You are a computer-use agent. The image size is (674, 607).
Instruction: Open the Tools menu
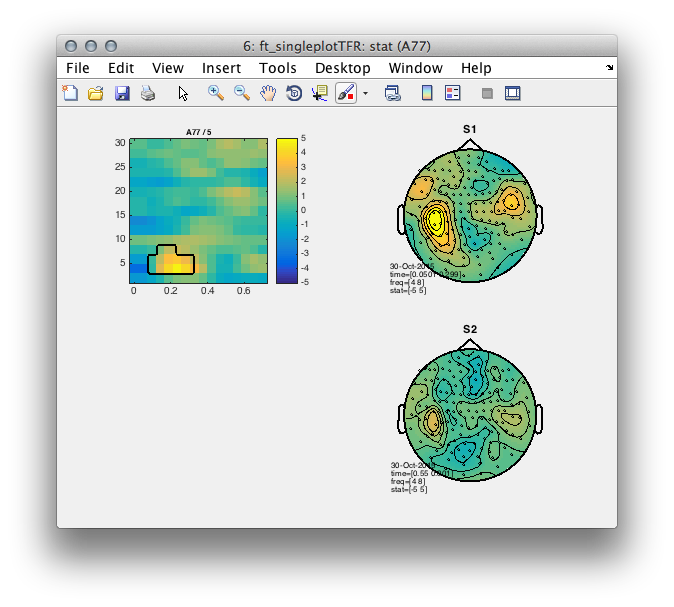click(278, 68)
